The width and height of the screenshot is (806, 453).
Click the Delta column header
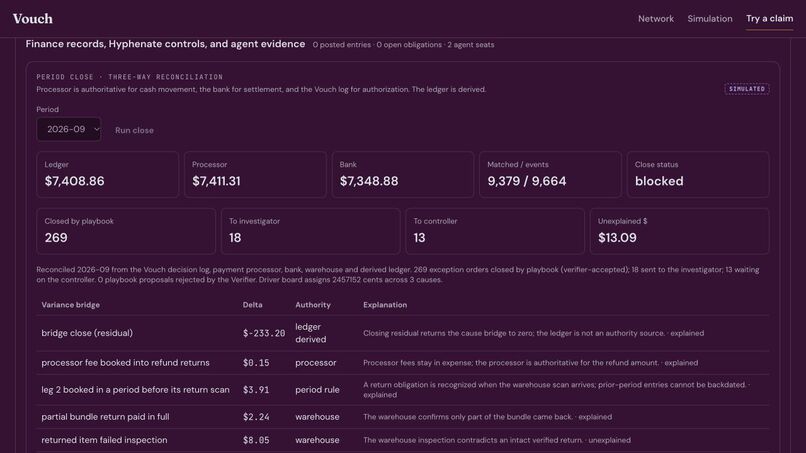pos(252,305)
